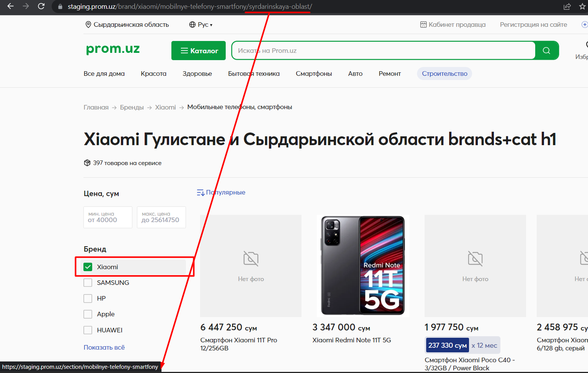Open the Здоровье category

[197, 74]
